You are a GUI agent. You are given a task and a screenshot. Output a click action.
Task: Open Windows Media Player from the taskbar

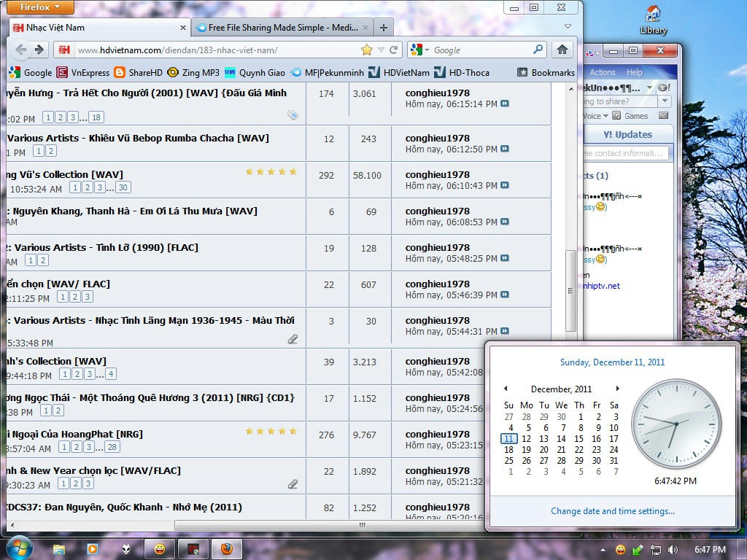pos(93,549)
